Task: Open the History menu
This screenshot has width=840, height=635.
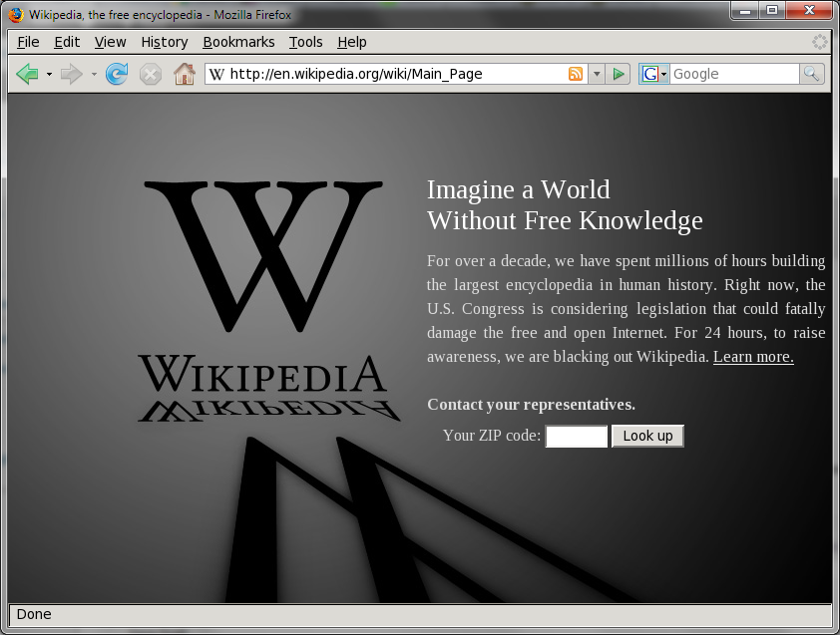Action: pos(165,42)
